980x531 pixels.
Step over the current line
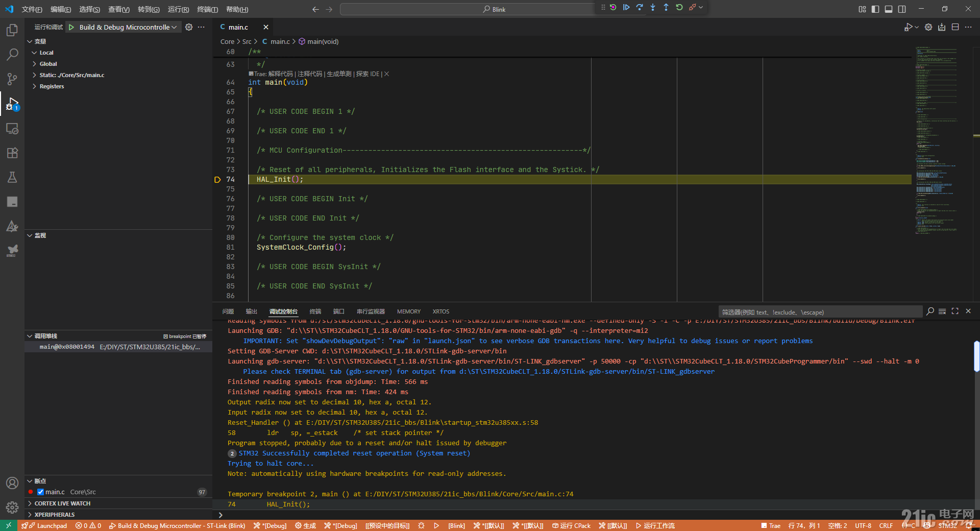[640, 7]
